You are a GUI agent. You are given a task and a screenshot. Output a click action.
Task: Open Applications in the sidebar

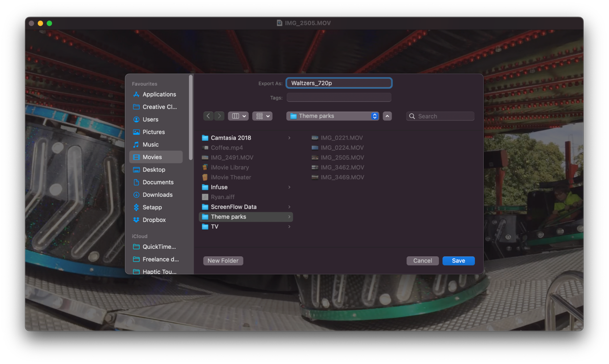(159, 95)
